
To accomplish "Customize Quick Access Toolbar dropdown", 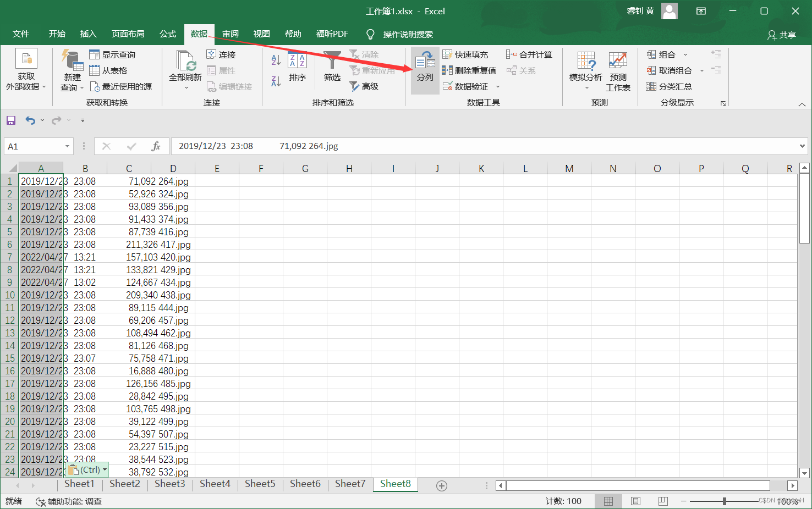I will point(83,120).
